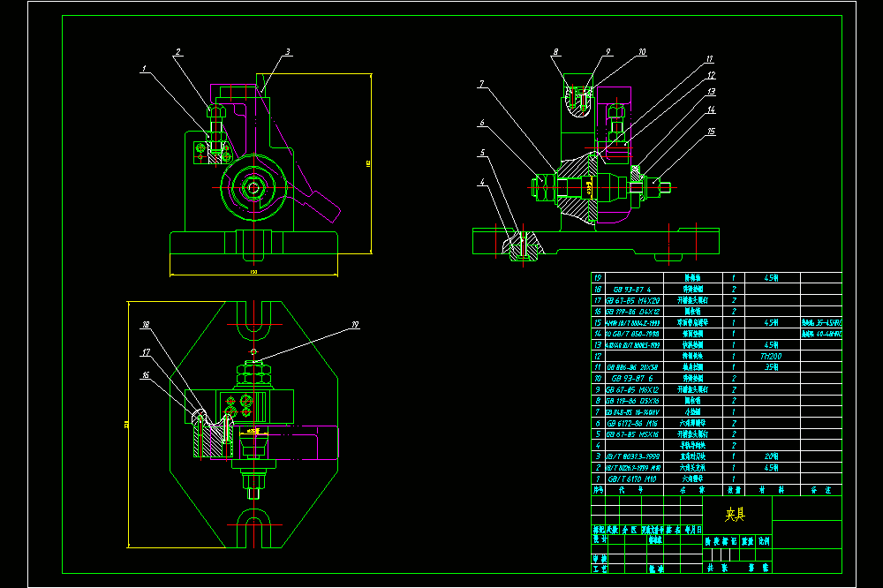This screenshot has height=588, width=883.
Task: Click row number 19 in the parts list
Action: pos(598,277)
